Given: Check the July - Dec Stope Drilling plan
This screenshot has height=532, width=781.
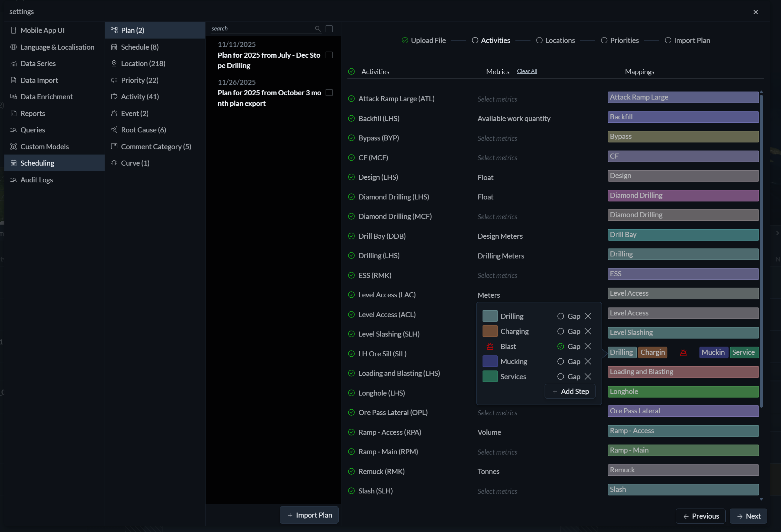Looking at the screenshot, I should 329,55.
